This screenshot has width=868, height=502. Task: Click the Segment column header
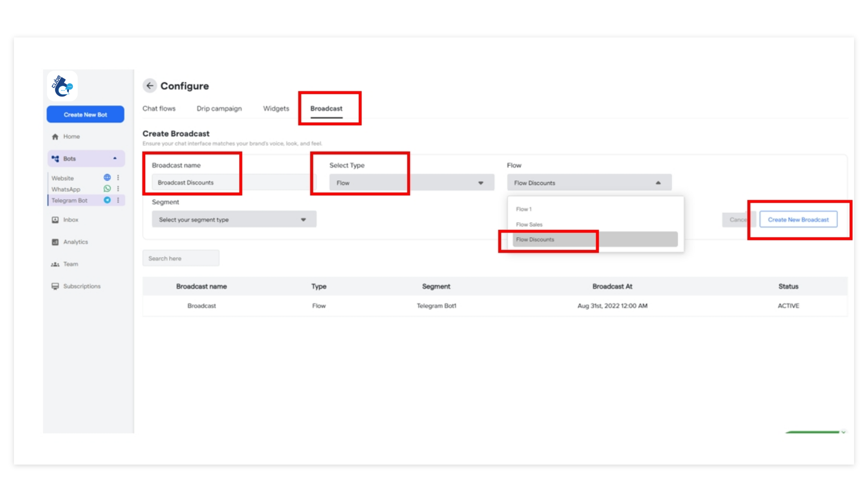tap(436, 286)
